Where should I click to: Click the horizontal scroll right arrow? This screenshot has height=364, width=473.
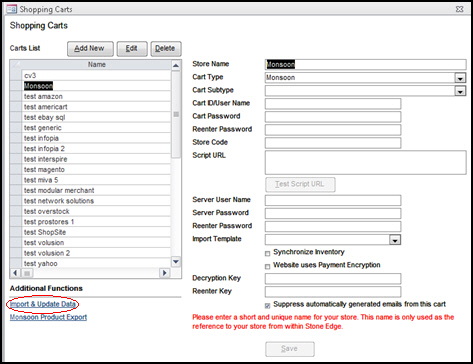(x=164, y=273)
